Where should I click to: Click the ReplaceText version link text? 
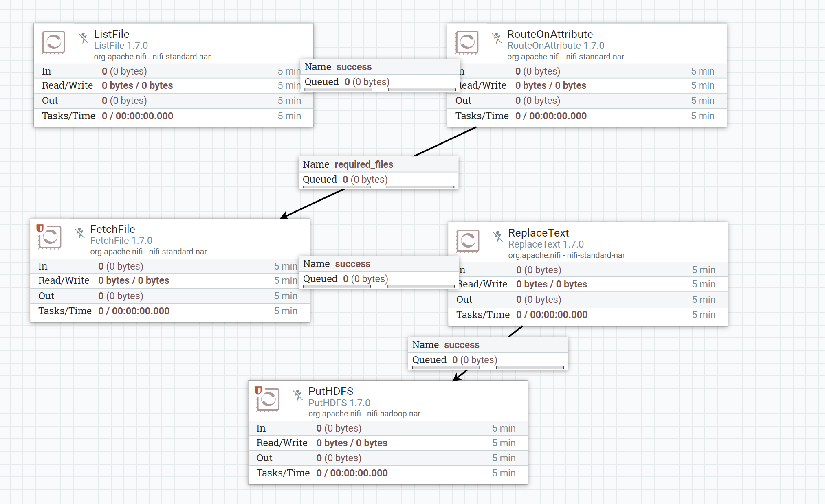546,244
